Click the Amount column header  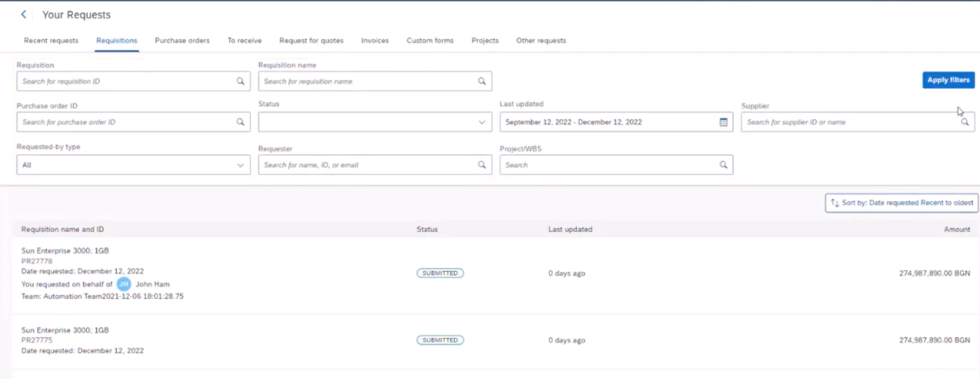point(957,229)
